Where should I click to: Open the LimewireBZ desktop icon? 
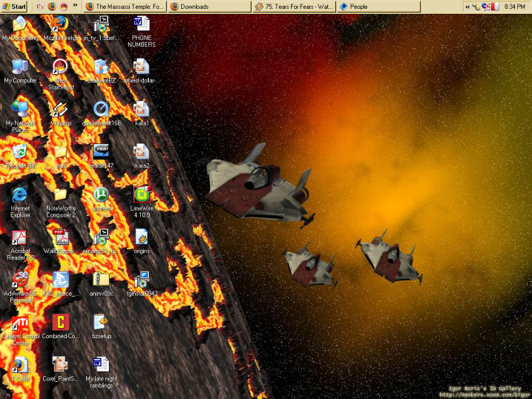pyautogui.click(x=102, y=71)
